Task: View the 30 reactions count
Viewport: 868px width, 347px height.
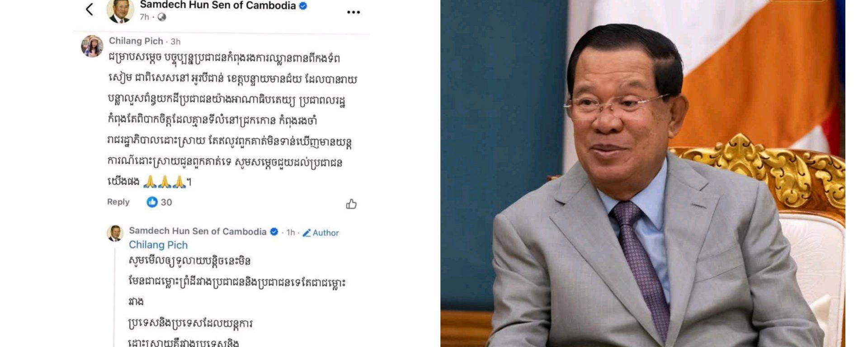Action: tap(166, 202)
